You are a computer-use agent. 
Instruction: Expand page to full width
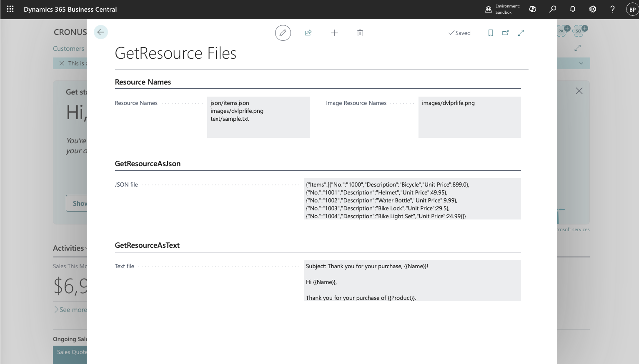pyautogui.click(x=521, y=33)
